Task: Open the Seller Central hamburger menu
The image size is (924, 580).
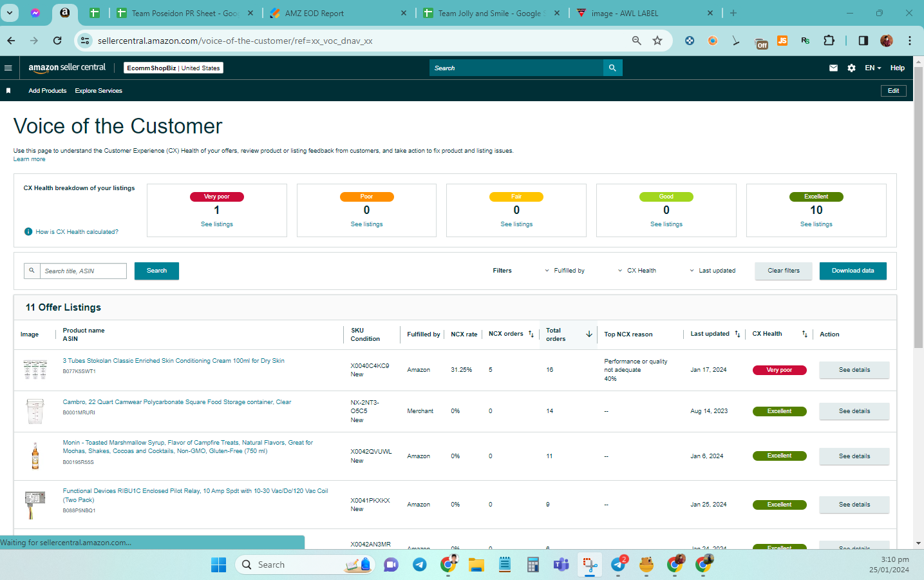Action: [x=8, y=68]
